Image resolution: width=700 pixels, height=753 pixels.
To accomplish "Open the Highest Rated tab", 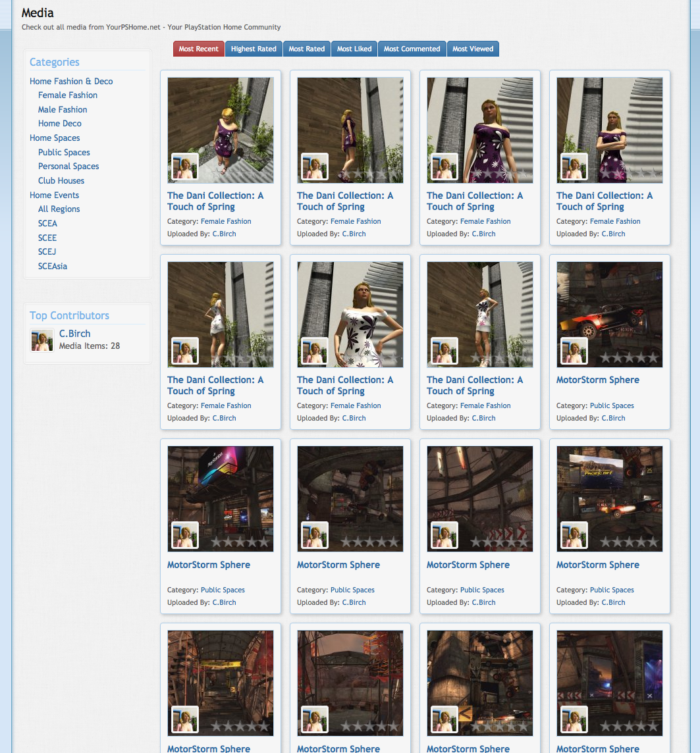I will coord(254,49).
